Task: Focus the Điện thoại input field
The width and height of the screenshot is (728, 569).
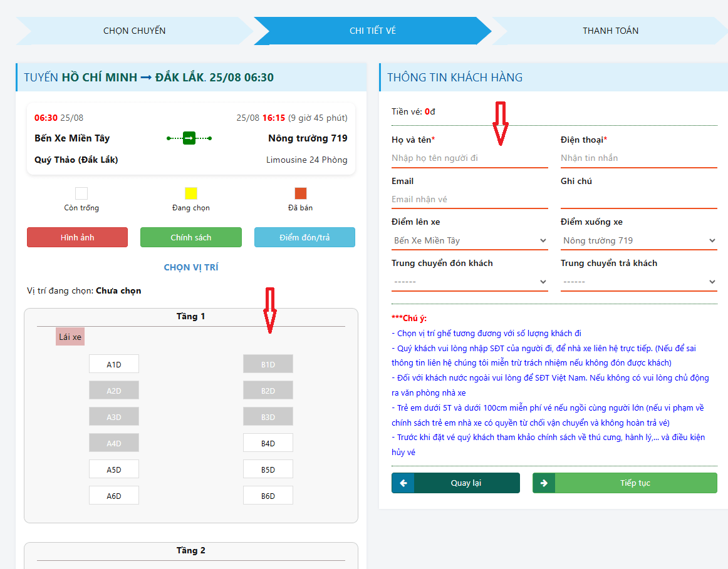Action: pos(638,158)
